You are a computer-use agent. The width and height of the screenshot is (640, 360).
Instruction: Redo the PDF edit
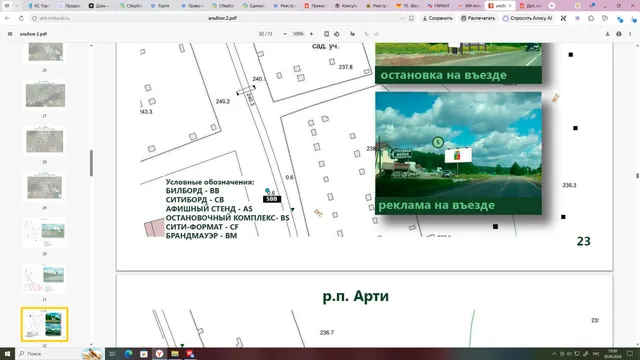point(376,34)
